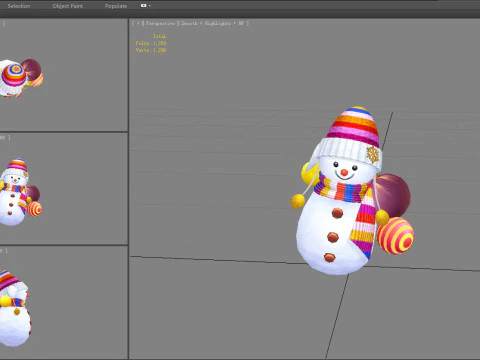Expand the ribbon display dropdown arrow
The image size is (480, 360).
(150, 6)
